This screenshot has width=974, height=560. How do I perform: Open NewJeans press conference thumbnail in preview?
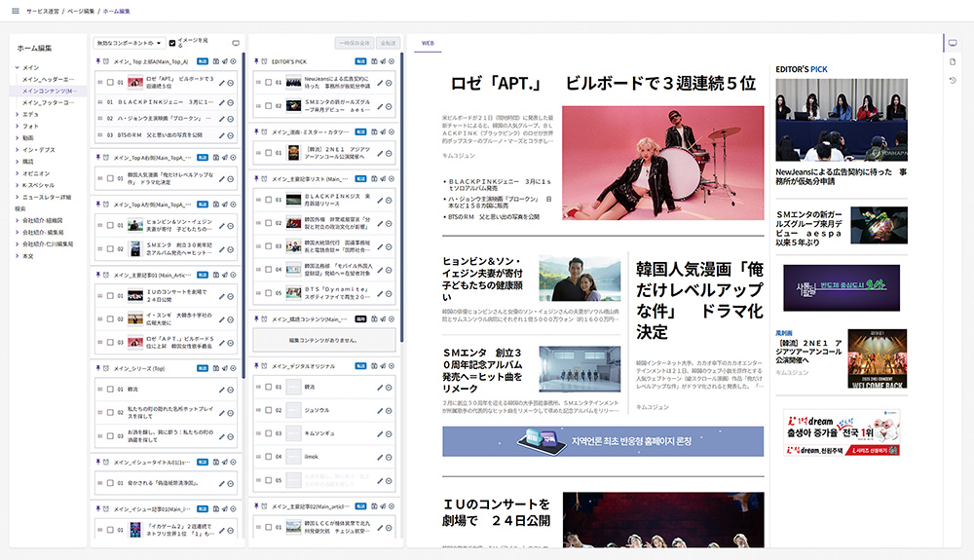[842, 120]
